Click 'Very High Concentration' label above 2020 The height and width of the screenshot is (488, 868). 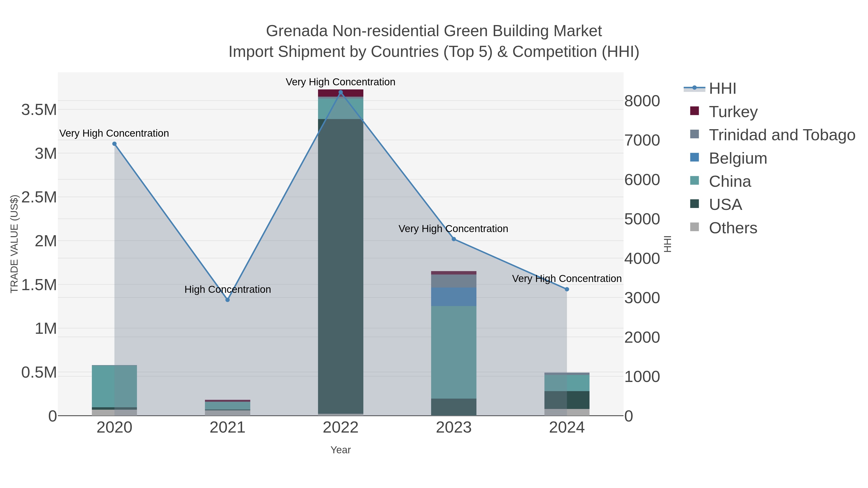point(114,133)
